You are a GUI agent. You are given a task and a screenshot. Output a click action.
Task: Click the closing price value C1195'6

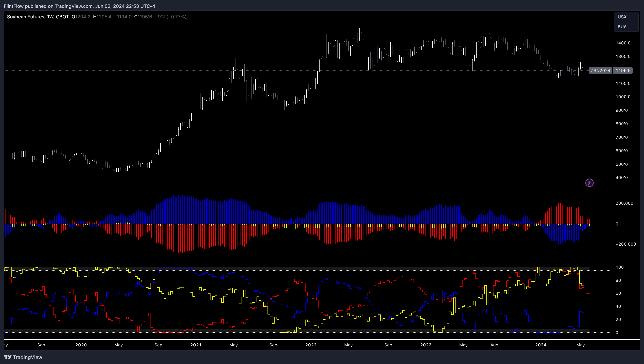click(143, 17)
